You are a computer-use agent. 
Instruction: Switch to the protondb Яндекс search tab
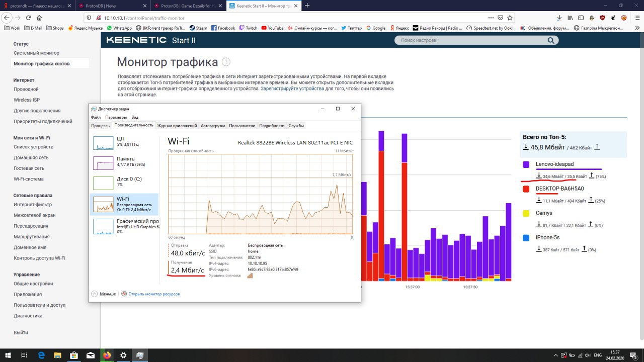(38, 6)
